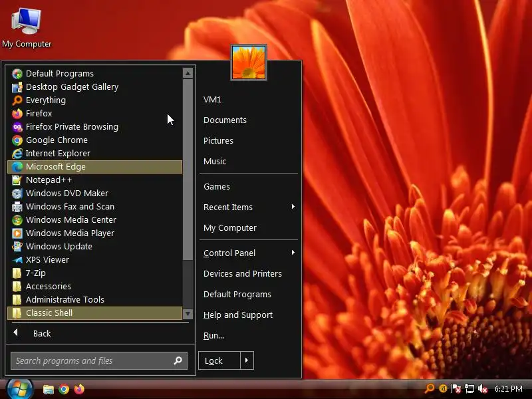Open shutdown options arrow beside Lock

pos(247,360)
